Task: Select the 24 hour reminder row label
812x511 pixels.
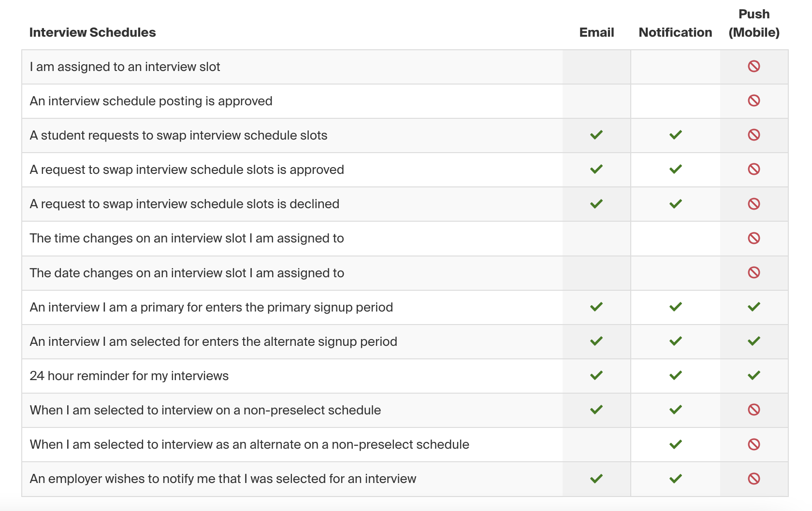Action: 130,376
